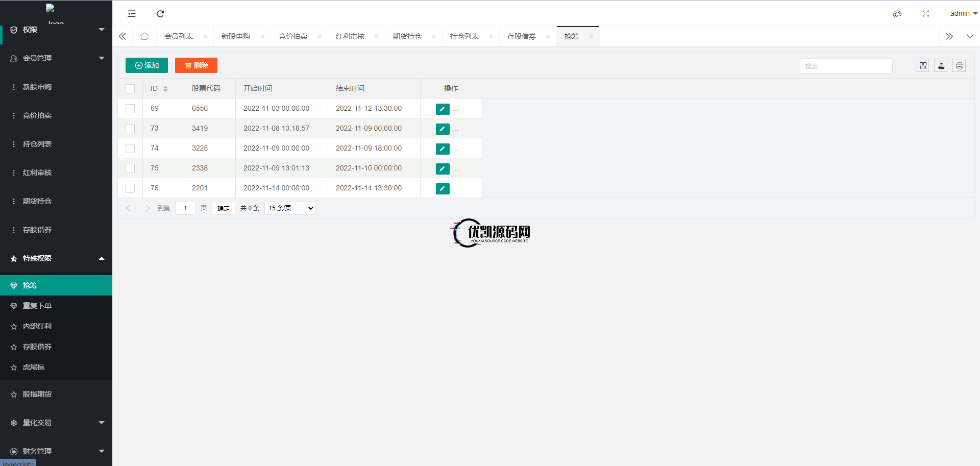Viewport: 980px width, 466px height.
Task: Check the box for row ID 73
Action: point(130,129)
